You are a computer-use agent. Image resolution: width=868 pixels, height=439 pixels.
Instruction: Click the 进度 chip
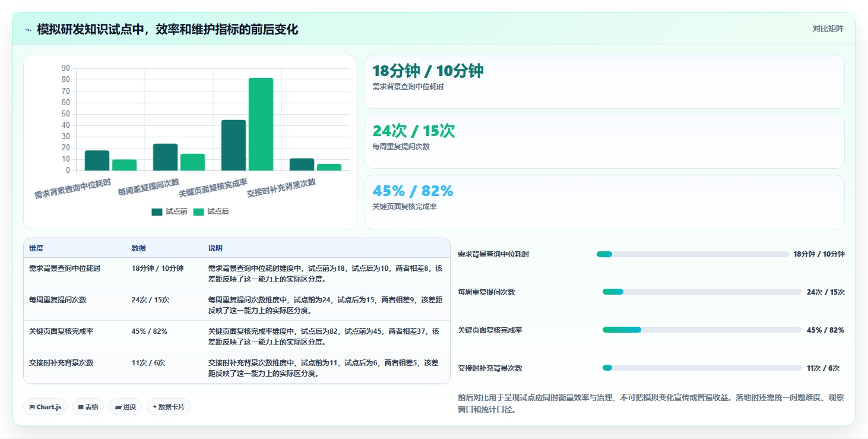coord(125,407)
